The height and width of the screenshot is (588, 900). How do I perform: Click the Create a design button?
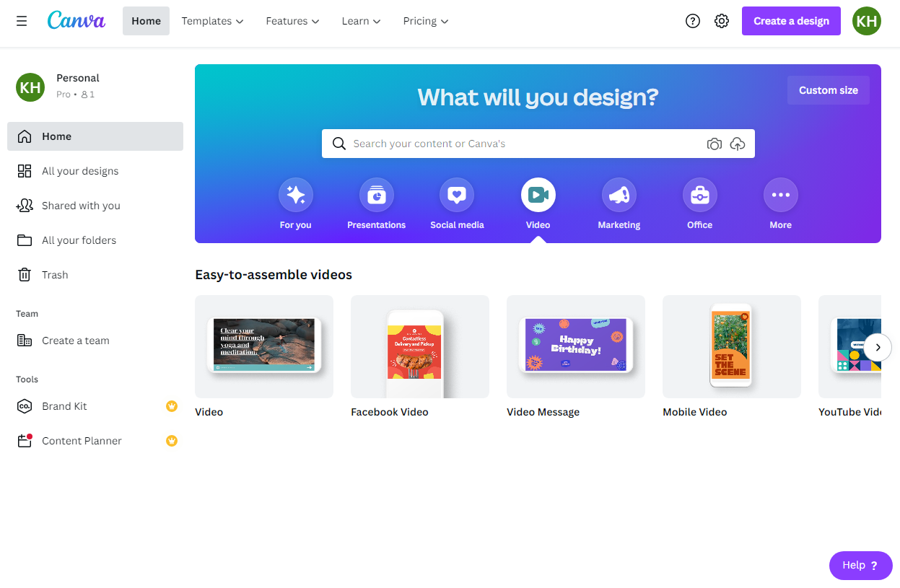coord(791,21)
